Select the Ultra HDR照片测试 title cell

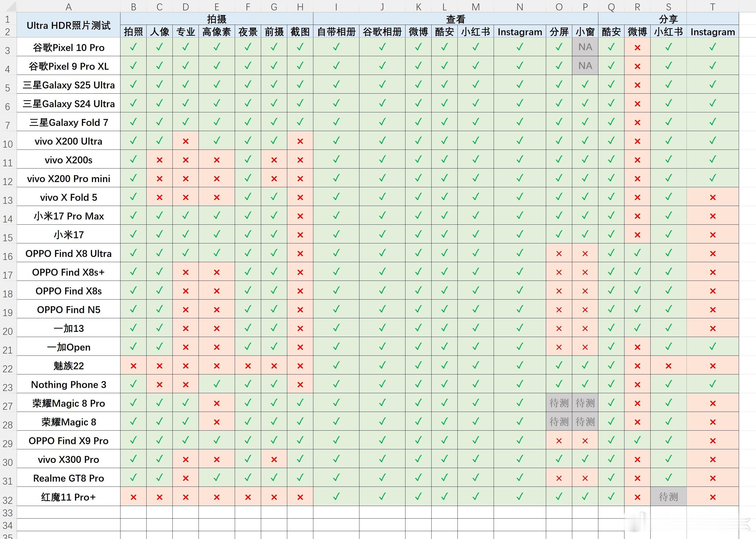pos(68,25)
